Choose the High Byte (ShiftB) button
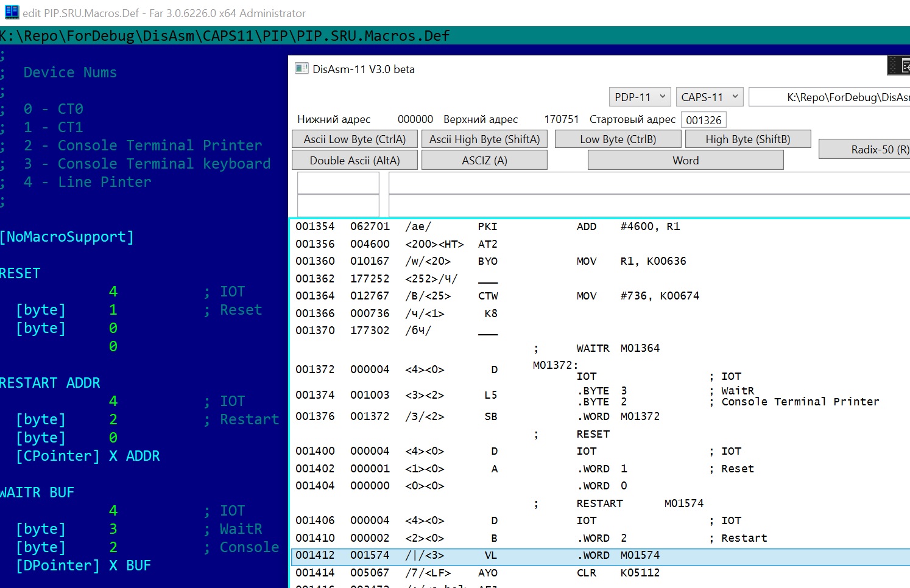 click(747, 139)
